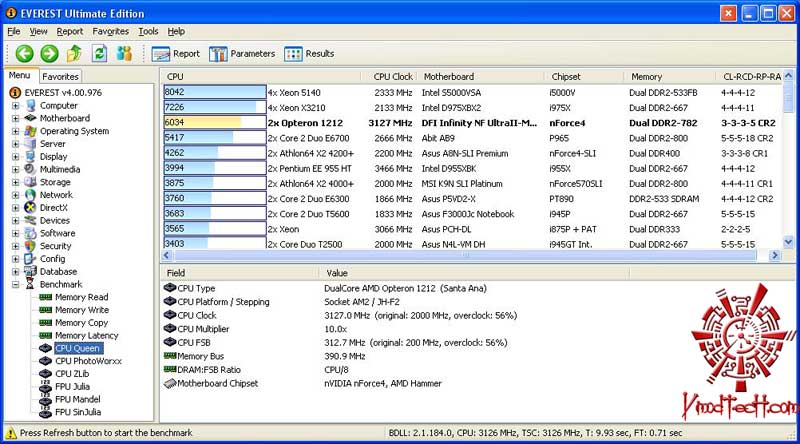Open the Report menu
This screenshot has width=800, height=444.
(70, 31)
